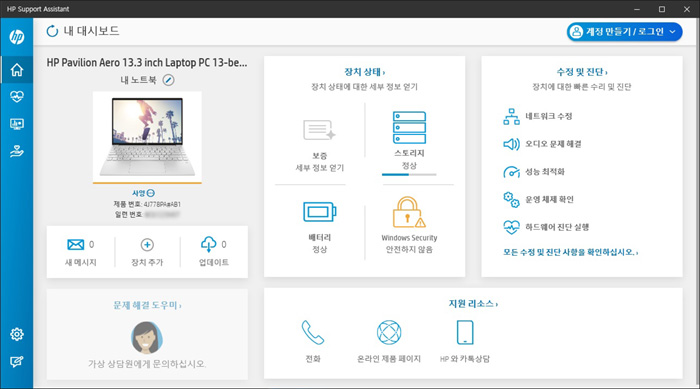Open settings gear in sidebar
The height and width of the screenshot is (389, 700).
pyautogui.click(x=17, y=334)
